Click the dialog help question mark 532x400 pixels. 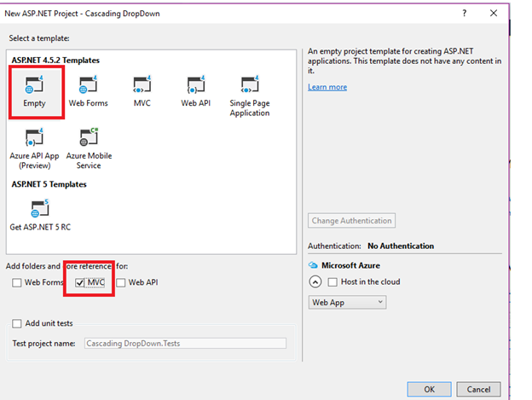pyautogui.click(x=465, y=14)
